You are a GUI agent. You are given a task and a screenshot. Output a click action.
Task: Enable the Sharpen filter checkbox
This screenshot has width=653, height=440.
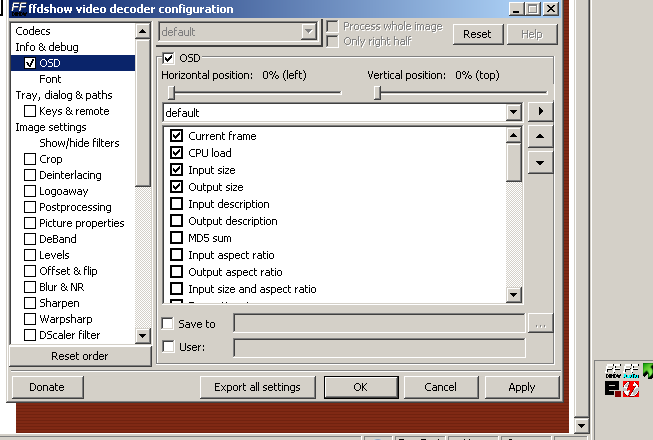pos(30,303)
